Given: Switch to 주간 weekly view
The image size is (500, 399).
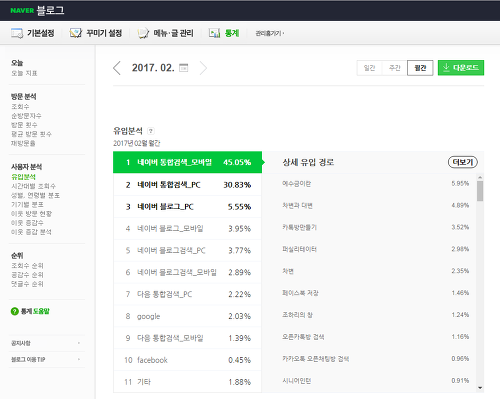Looking at the screenshot, I should 395,68.
